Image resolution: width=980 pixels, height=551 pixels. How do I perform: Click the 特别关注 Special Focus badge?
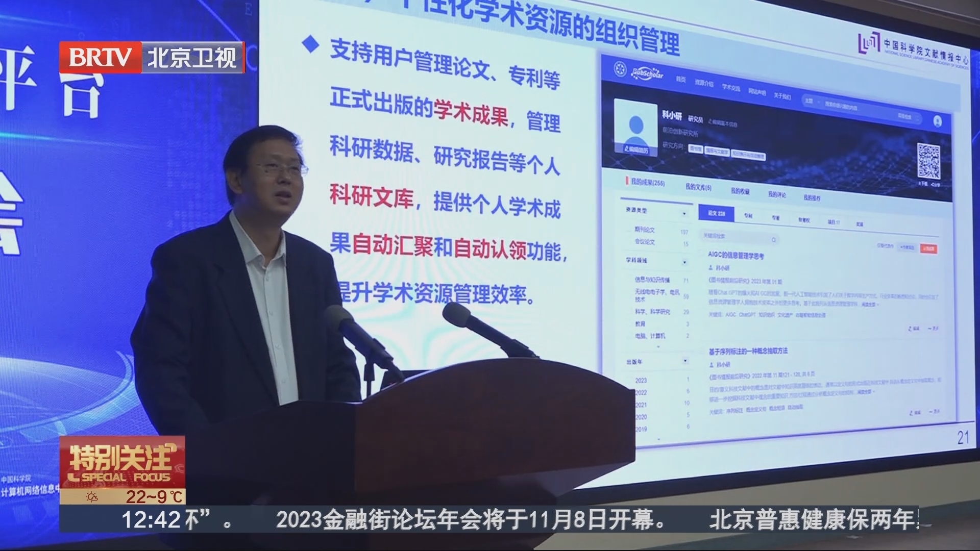(x=122, y=463)
